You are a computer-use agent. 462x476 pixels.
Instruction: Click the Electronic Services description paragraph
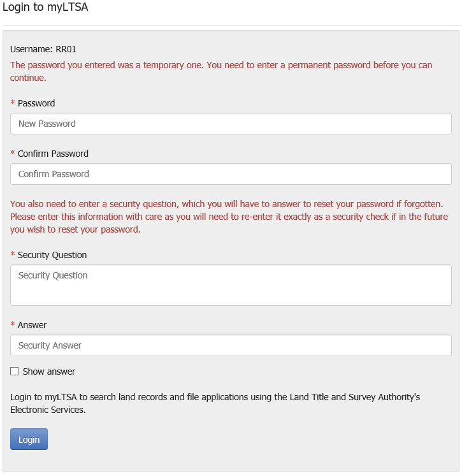click(x=215, y=403)
